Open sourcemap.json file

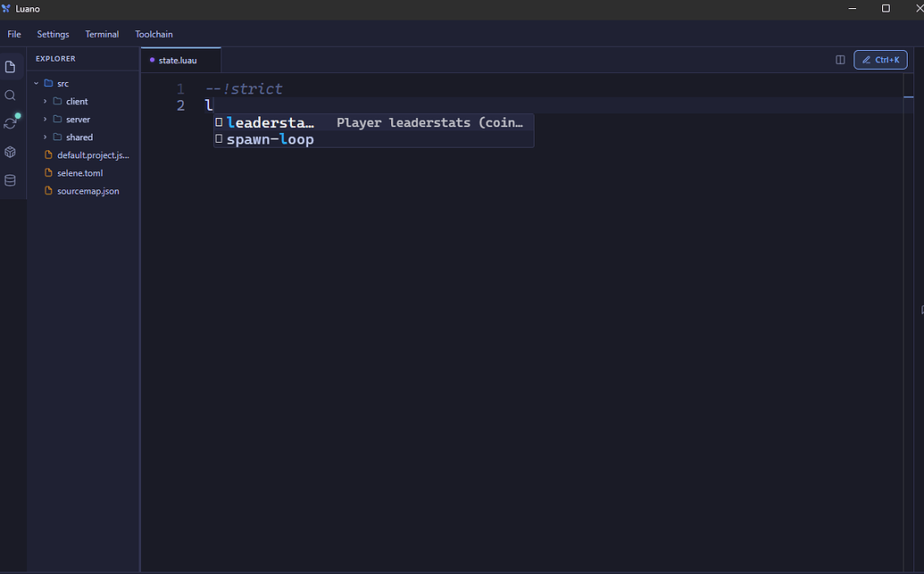point(88,191)
